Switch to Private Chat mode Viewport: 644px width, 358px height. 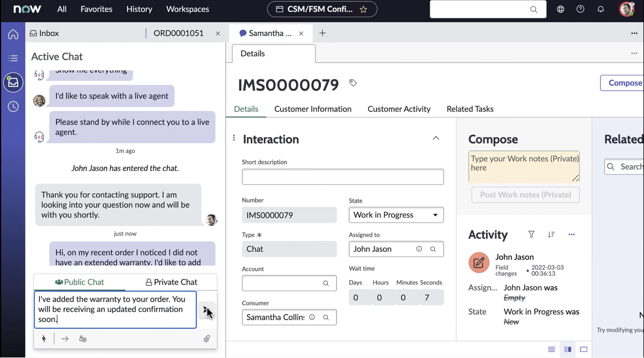point(171,282)
